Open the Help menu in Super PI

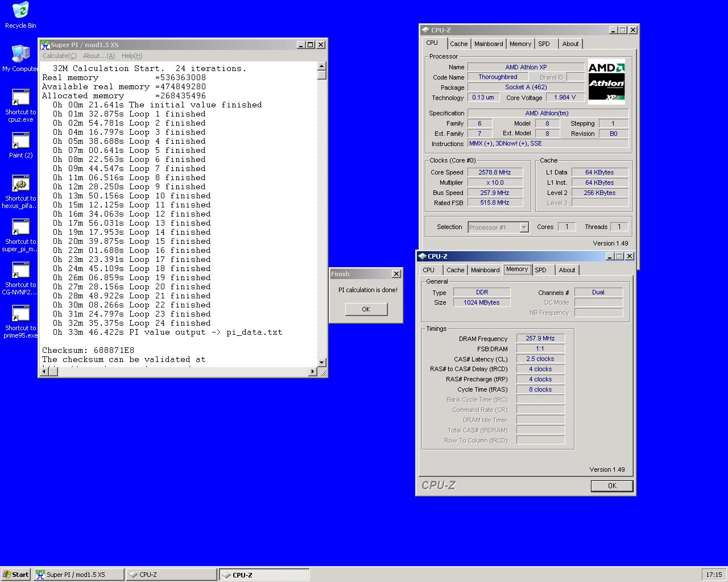point(132,56)
